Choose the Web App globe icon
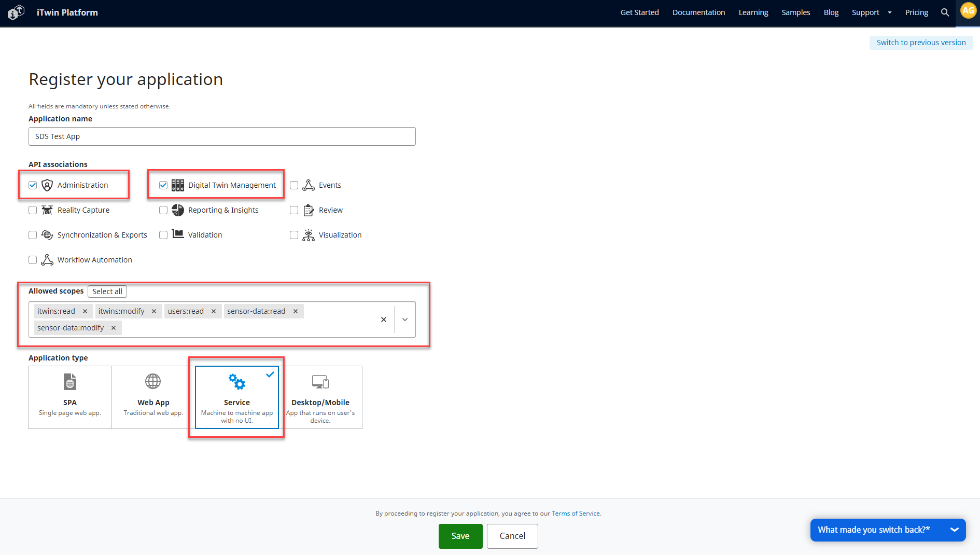 [x=153, y=382]
